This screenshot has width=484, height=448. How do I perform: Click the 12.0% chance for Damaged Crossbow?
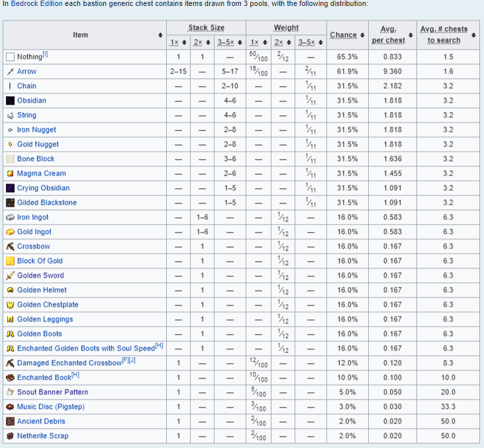[347, 363]
